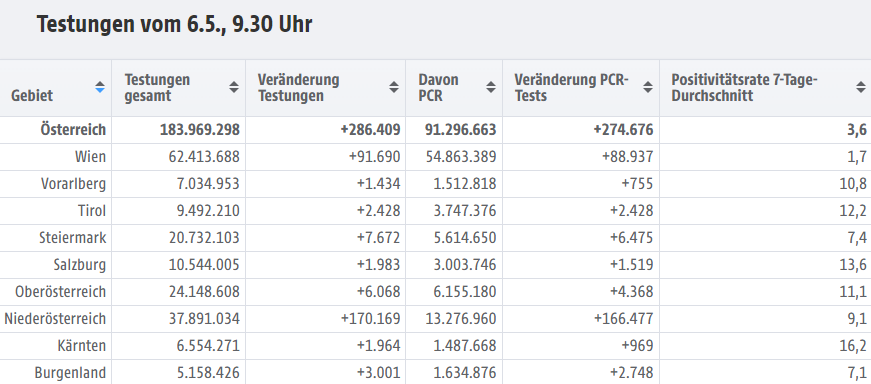Click the Testungen gesamt header label
This screenshot has height=384, width=871.
[x=157, y=88]
